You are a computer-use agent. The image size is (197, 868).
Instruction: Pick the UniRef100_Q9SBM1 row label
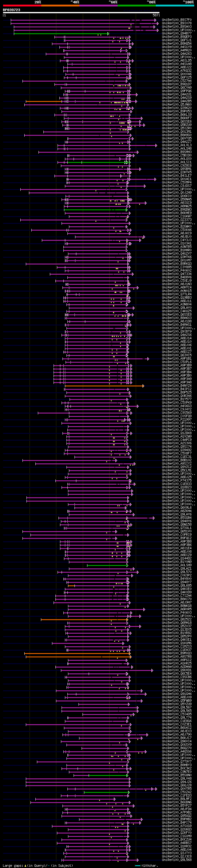[177, 169]
